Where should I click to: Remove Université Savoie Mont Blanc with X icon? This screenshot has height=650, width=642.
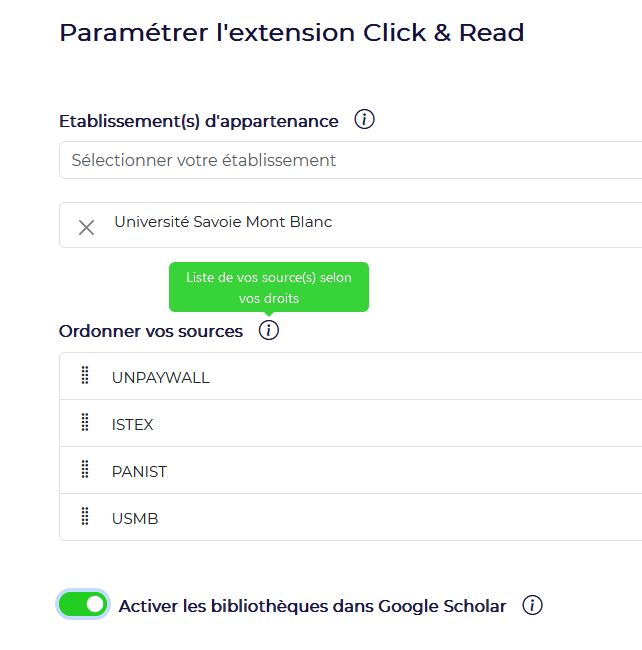coord(86,227)
